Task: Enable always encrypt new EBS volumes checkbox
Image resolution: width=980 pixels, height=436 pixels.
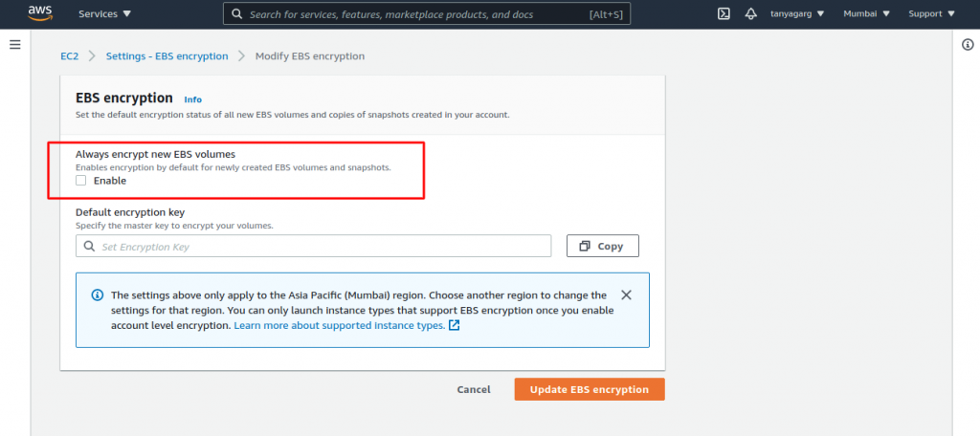Action: tap(80, 181)
